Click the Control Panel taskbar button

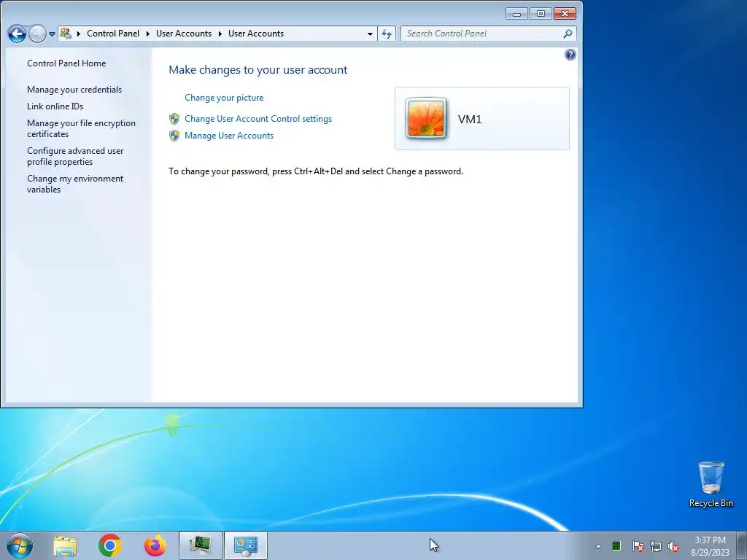click(246, 545)
